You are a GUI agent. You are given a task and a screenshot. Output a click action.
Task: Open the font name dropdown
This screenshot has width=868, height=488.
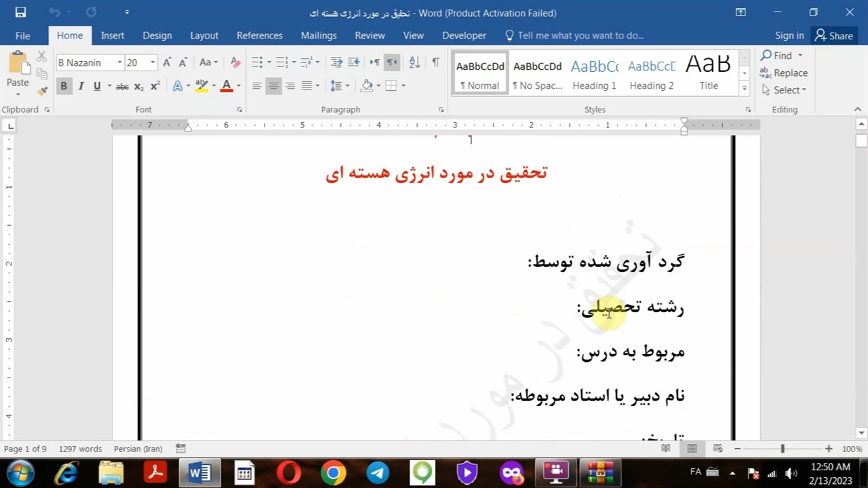click(x=119, y=62)
